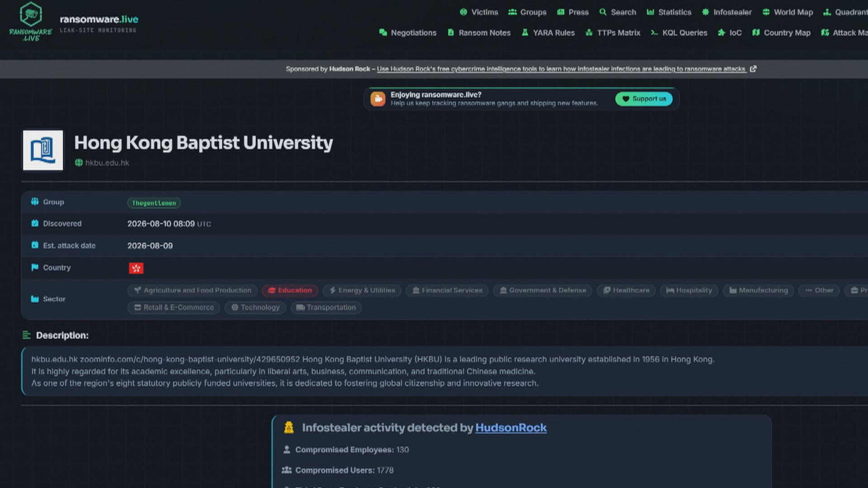
Task: Open the TTPs Matrix page
Action: point(613,33)
